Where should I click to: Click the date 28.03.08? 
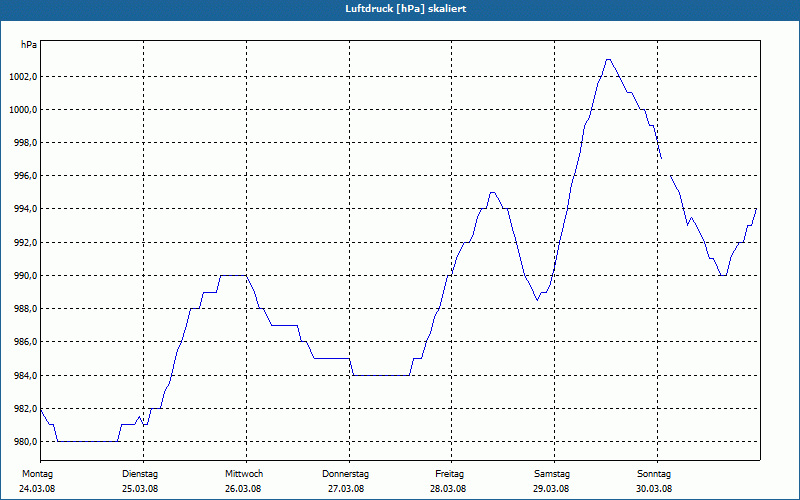click(448, 489)
